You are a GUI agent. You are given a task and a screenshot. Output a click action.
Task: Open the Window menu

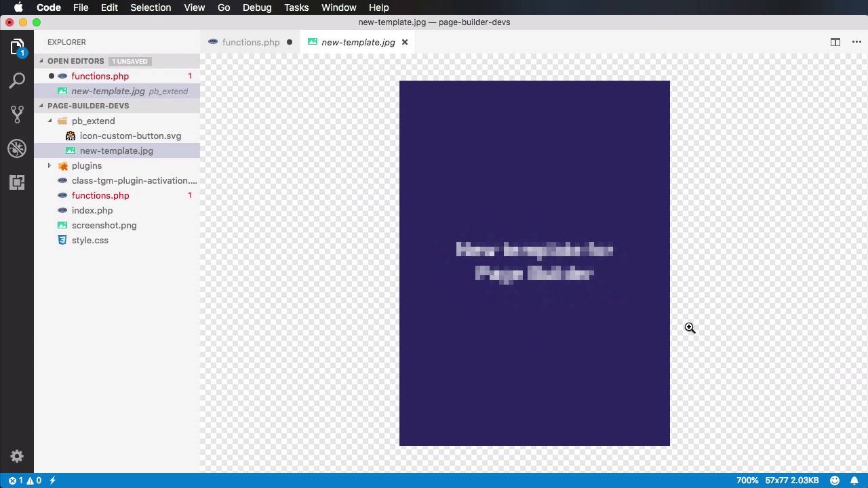338,7
